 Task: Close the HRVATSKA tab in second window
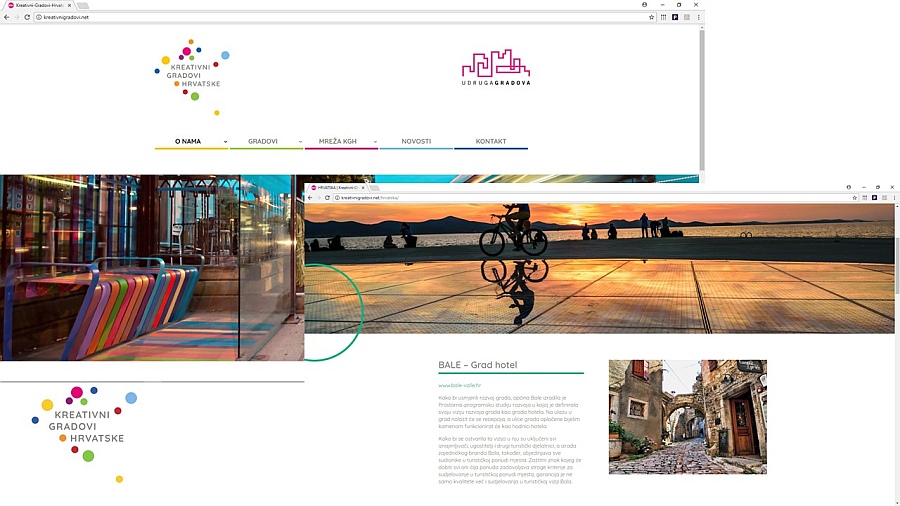coord(363,188)
